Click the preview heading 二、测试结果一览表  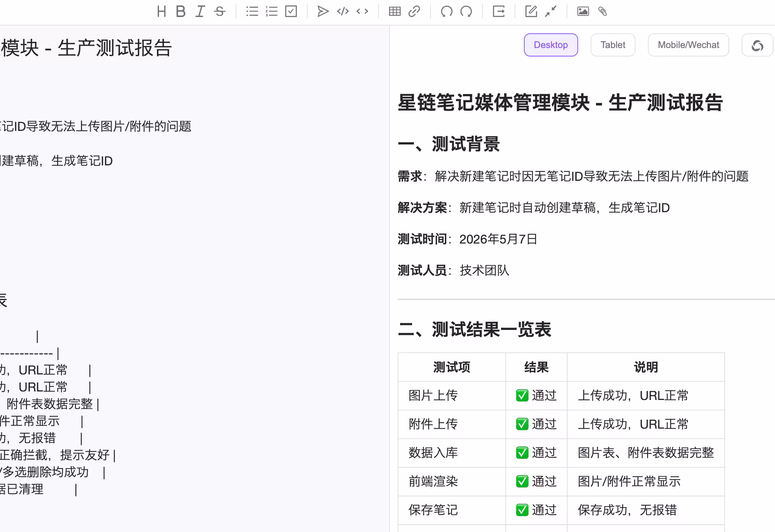[x=475, y=329]
